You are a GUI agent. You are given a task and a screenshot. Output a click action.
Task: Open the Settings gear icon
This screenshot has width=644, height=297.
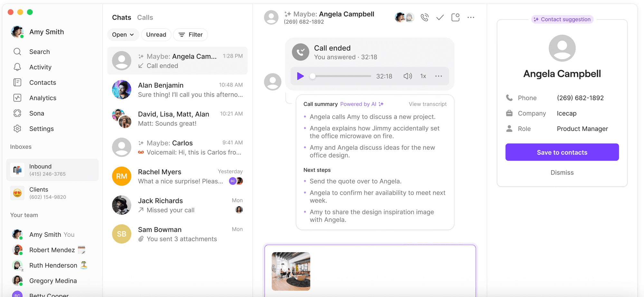[x=17, y=129]
